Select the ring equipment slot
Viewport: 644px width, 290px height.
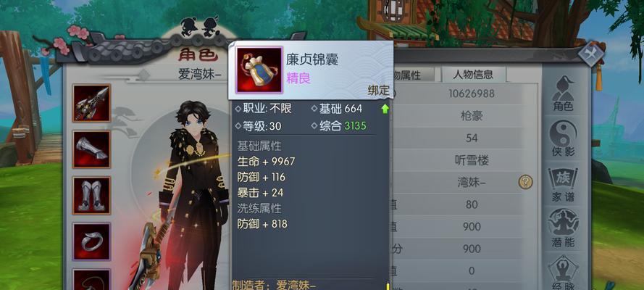[91, 241]
